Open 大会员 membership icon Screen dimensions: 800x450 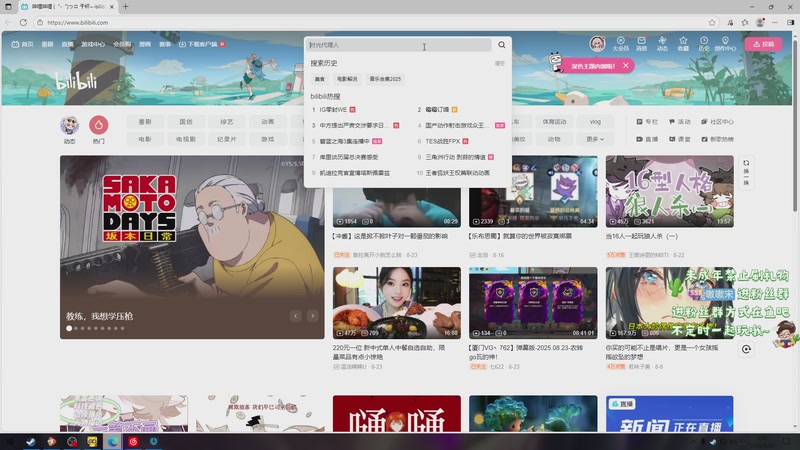click(x=620, y=43)
